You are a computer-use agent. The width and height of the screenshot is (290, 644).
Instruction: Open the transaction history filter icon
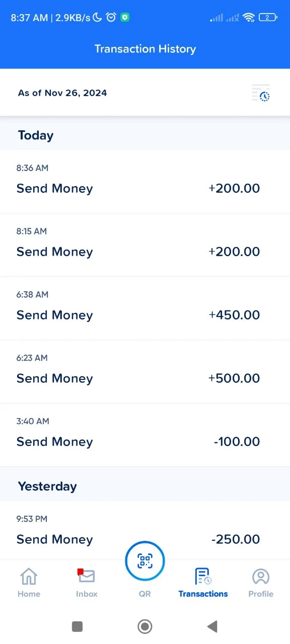[261, 93]
